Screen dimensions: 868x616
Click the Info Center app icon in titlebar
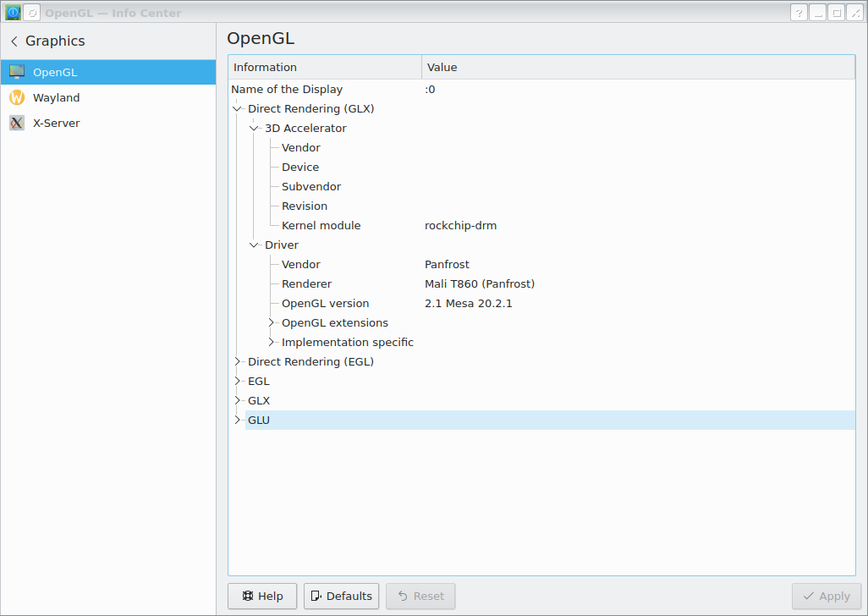[13, 13]
